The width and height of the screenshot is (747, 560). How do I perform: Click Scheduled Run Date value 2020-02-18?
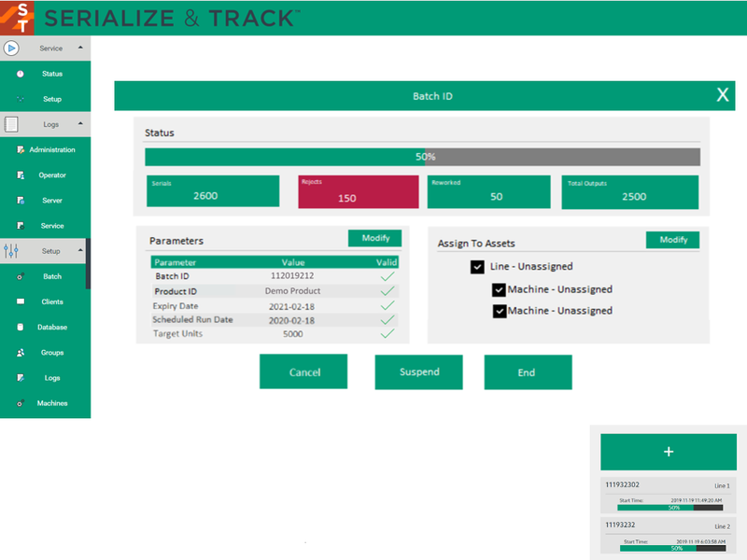291,320
